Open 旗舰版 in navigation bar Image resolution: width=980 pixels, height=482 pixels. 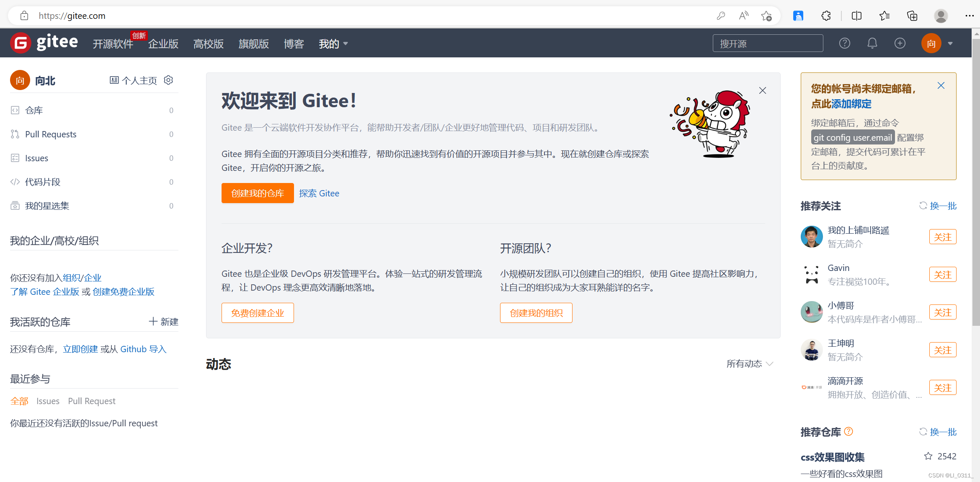(254, 44)
